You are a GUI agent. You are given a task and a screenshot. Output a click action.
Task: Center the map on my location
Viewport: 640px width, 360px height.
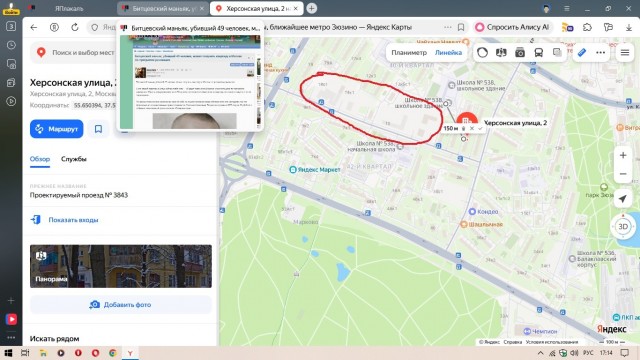[x=623, y=199]
